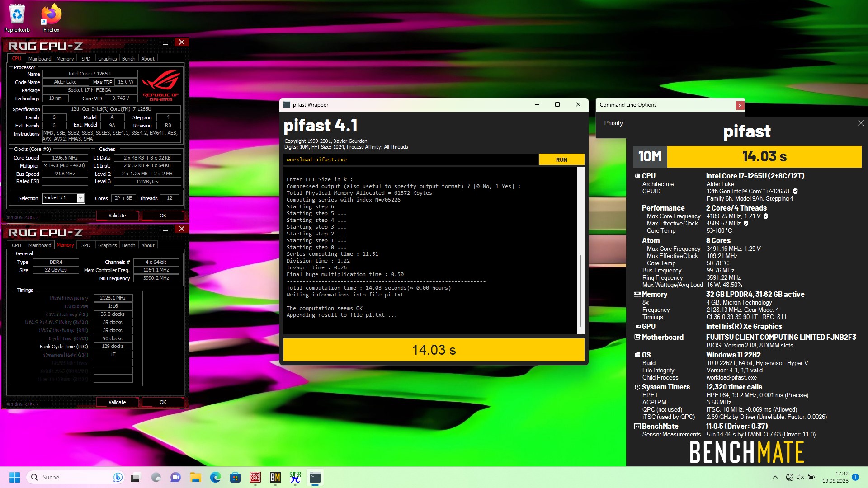Open Copilot-style Edge preview icon on taskbar

pyautogui.click(x=156, y=477)
